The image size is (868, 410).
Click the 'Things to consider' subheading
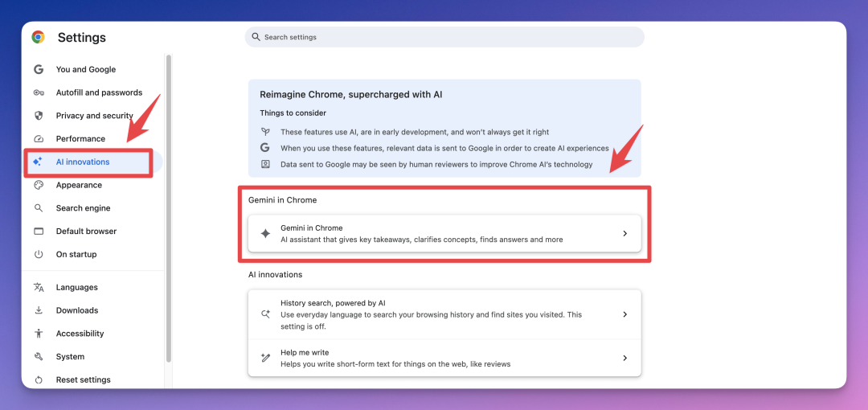(293, 113)
